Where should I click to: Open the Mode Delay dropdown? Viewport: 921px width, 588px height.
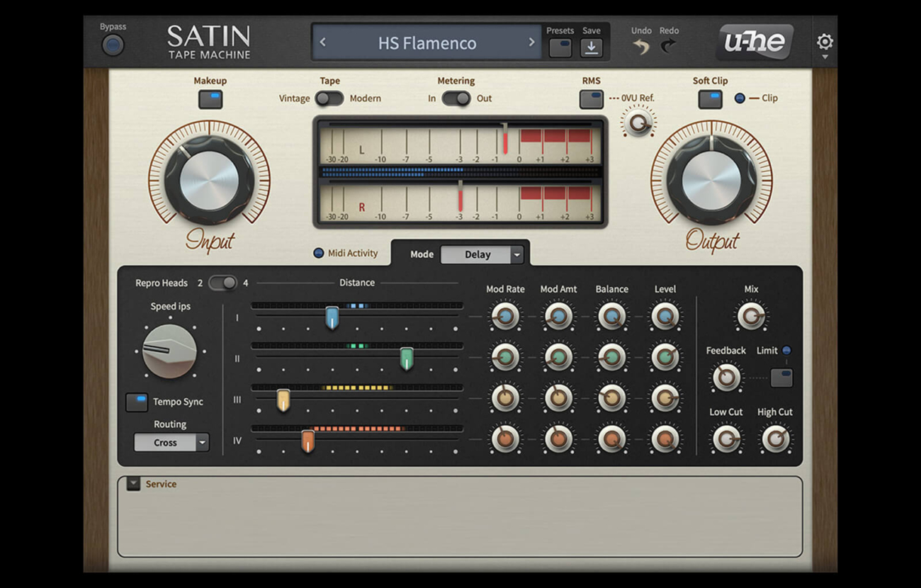(x=482, y=254)
